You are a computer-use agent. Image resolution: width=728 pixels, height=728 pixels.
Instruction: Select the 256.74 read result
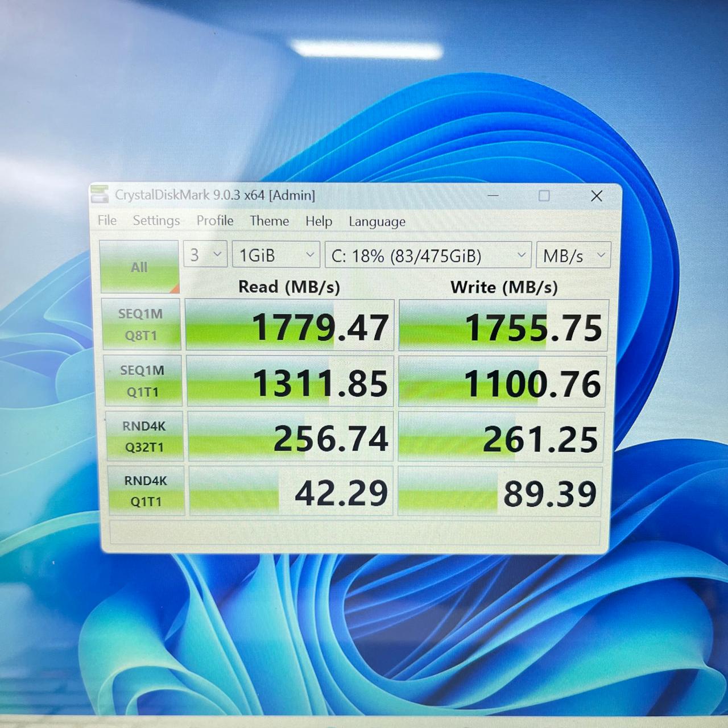coord(291,437)
